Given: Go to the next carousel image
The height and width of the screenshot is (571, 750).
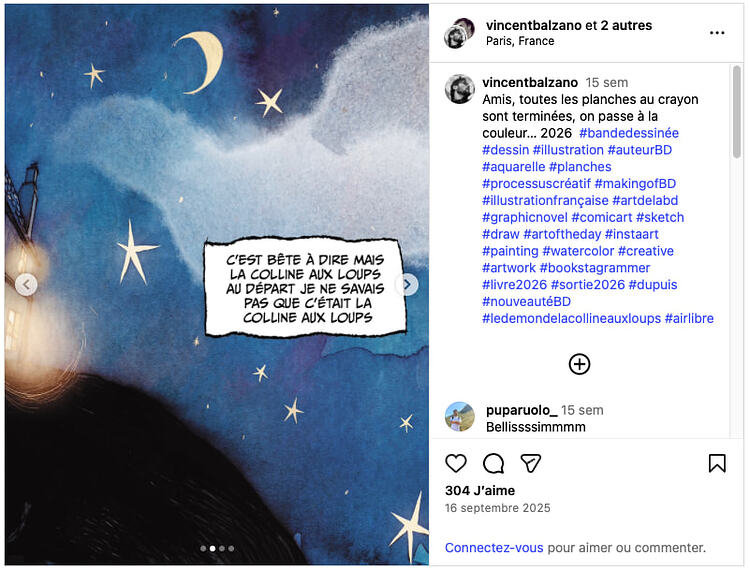Looking at the screenshot, I should (x=407, y=285).
